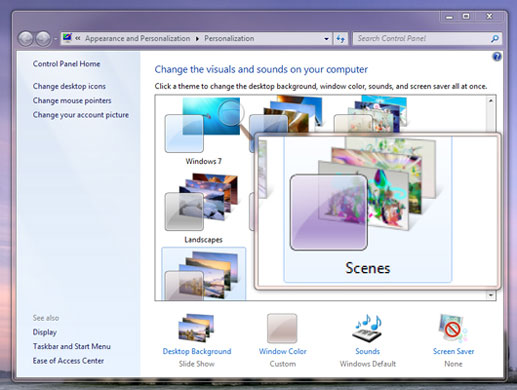Open Ease of Access Center link
This screenshot has height=390, width=517.
[x=68, y=361]
